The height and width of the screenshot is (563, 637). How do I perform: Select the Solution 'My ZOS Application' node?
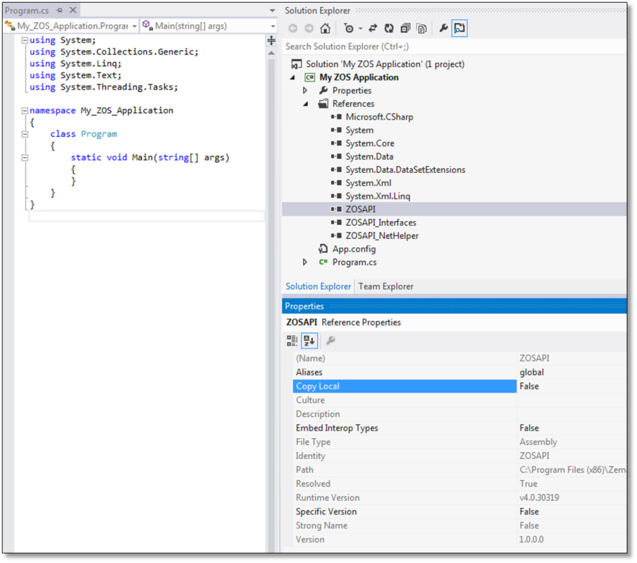(385, 64)
